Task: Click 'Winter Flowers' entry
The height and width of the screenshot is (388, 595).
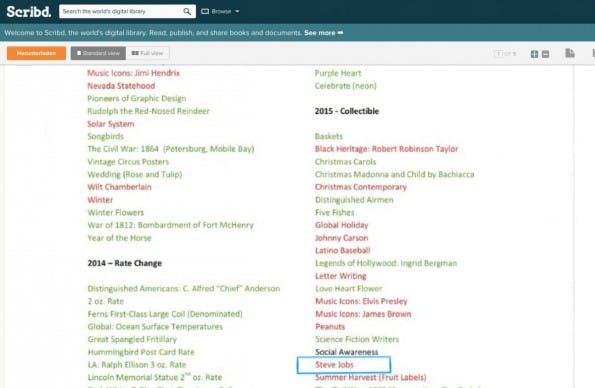Action: [x=116, y=212]
